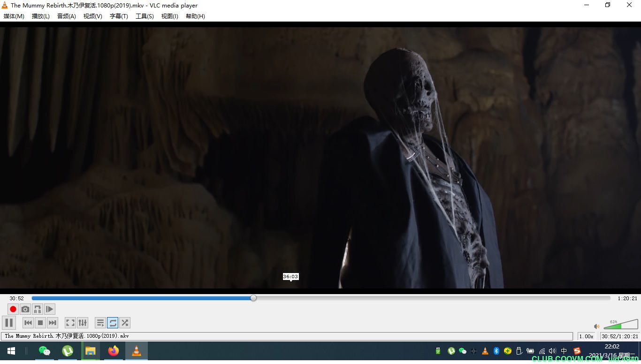This screenshot has width=641, height=364.
Task: Click the yellow plus tray icon
Action: pos(508,351)
